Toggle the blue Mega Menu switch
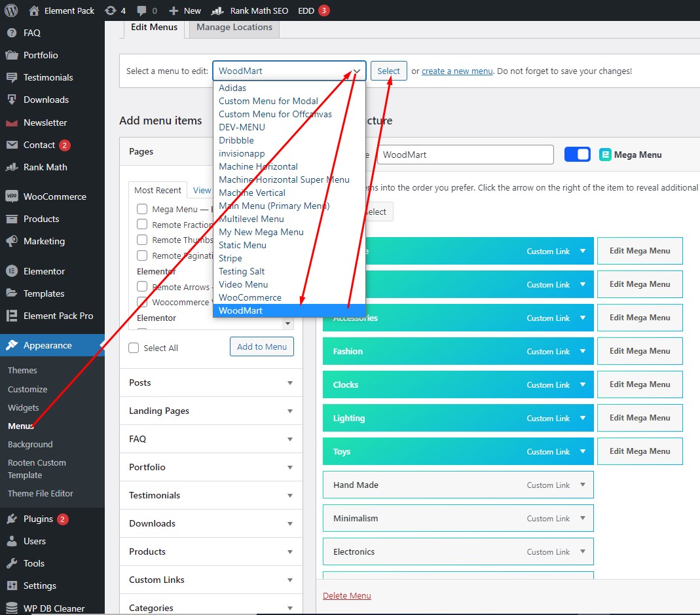 tap(577, 154)
